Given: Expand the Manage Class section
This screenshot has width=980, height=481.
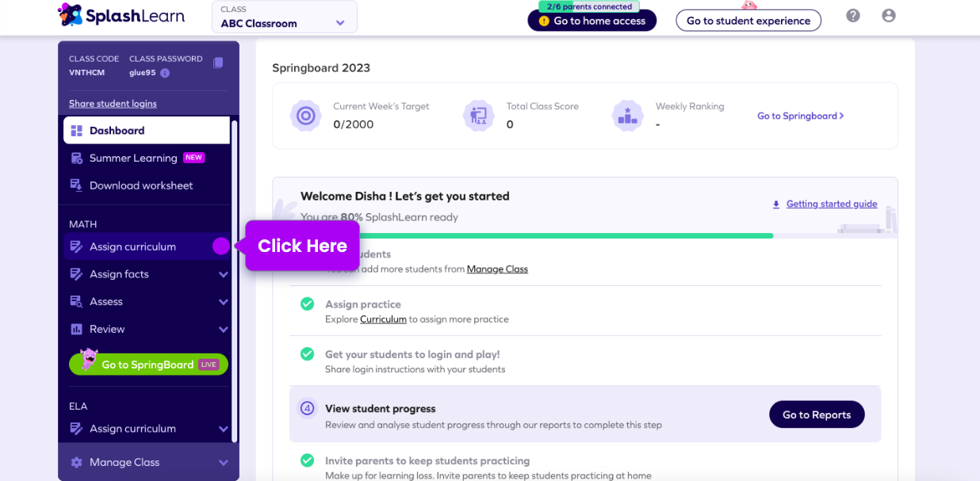Looking at the screenshot, I should pyautogui.click(x=223, y=463).
